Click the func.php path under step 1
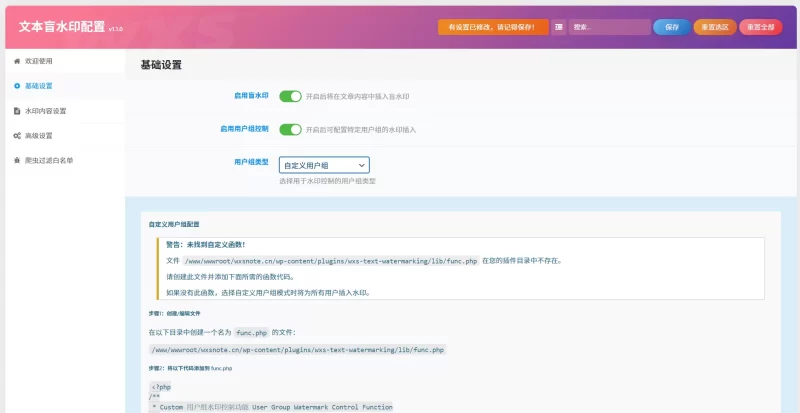Image resolution: width=800 pixels, height=413 pixels. 297,350
